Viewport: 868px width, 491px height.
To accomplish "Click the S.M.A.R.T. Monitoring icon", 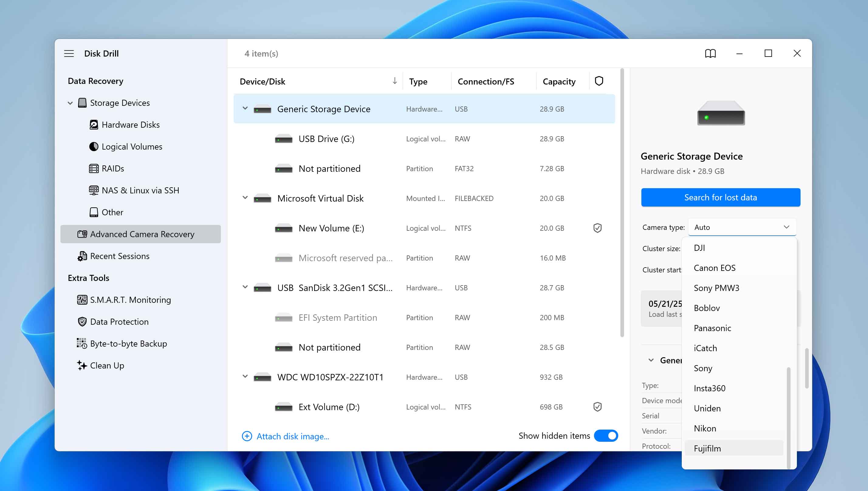I will pos(82,300).
